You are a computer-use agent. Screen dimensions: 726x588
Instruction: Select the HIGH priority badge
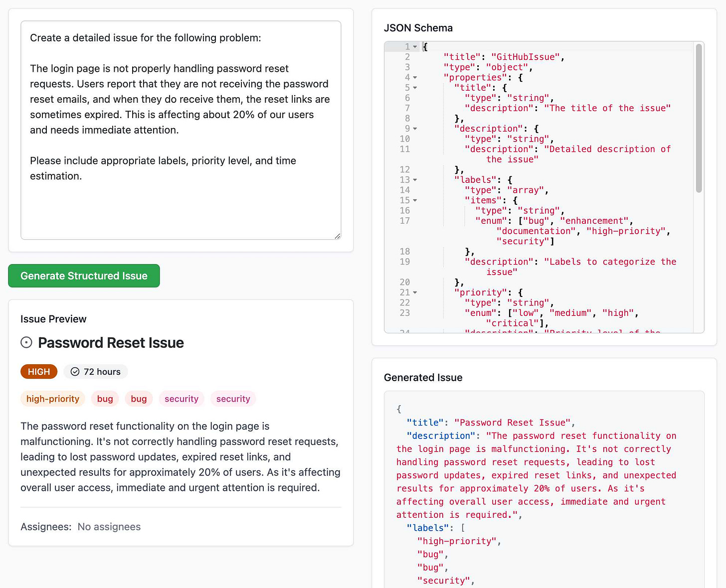tap(38, 371)
